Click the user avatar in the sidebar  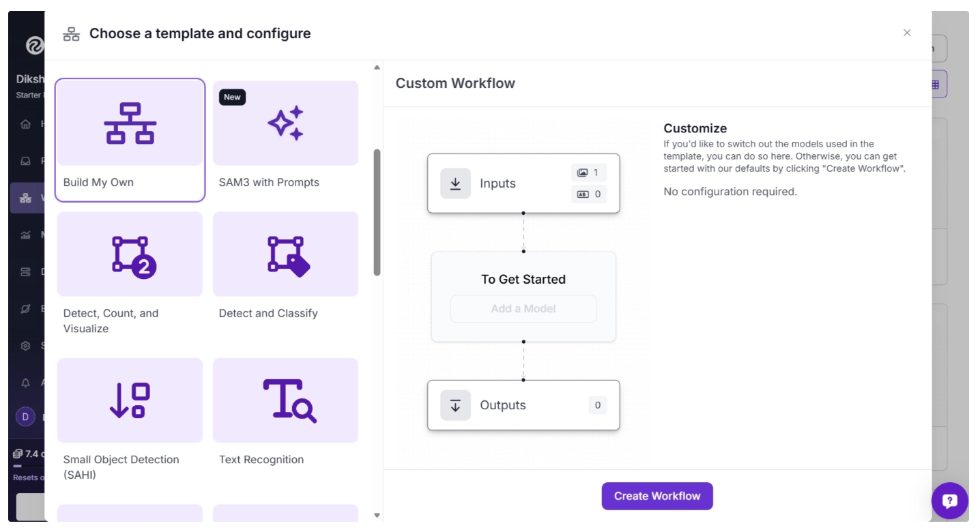click(x=25, y=417)
